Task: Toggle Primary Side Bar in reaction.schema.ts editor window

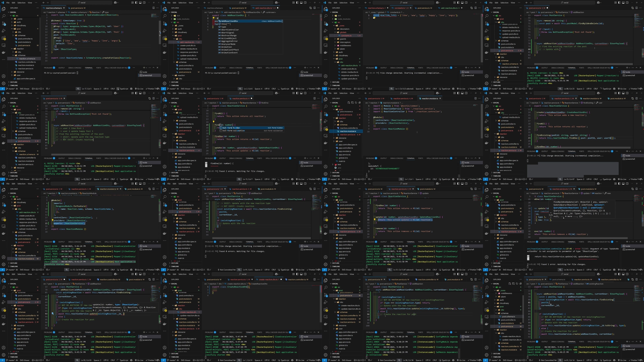Action: pos(136,2)
